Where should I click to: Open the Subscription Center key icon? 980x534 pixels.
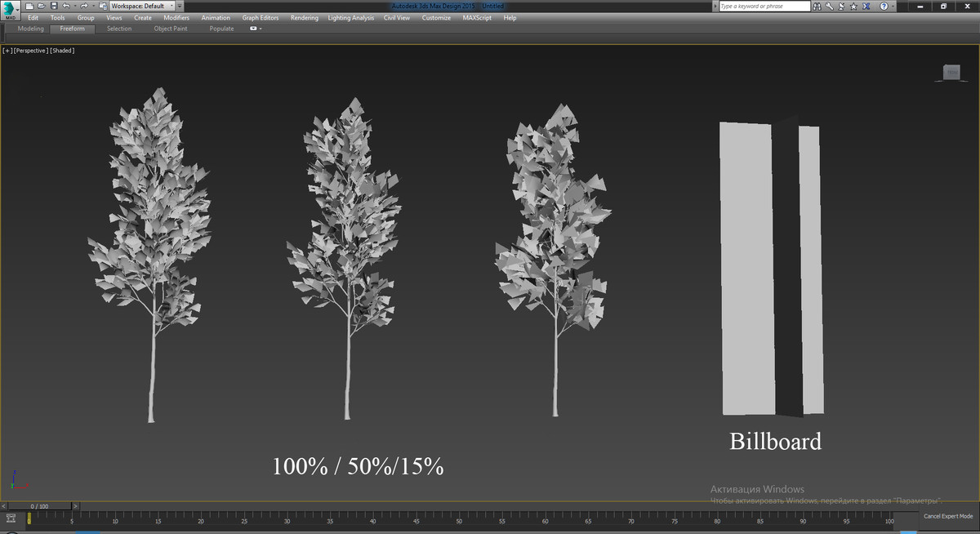pyautogui.click(x=829, y=5)
